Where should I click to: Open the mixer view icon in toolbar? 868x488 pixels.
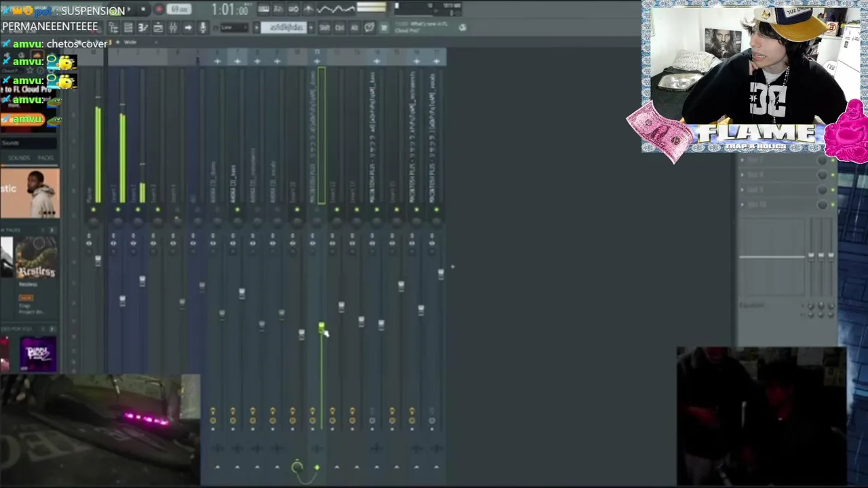pyautogui.click(x=173, y=27)
